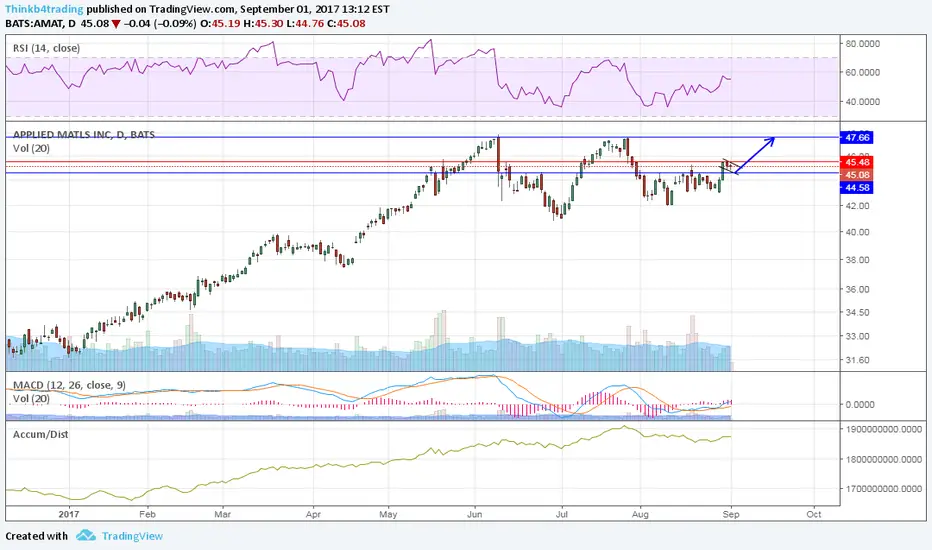Viewport: 932px width, 550px height.
Task: Select the RSI (14, close) indicator label
Action: [46, 48]
